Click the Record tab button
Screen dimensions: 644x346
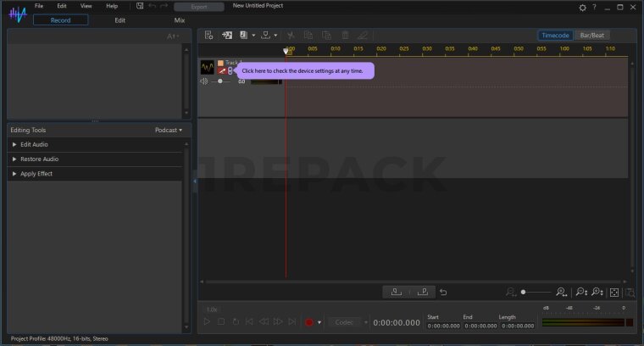60,20
